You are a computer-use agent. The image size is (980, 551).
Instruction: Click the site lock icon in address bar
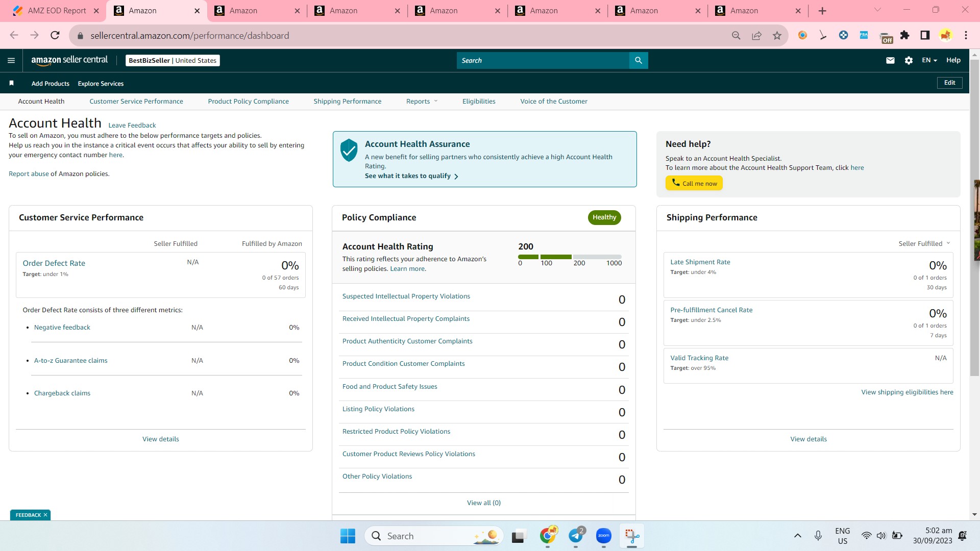80,35
